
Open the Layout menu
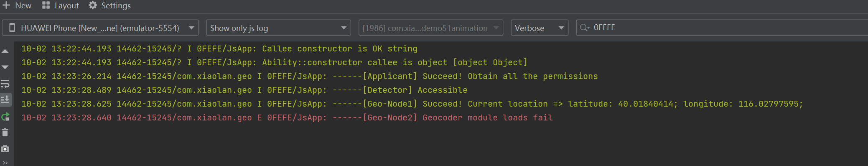tap(61, 5)
